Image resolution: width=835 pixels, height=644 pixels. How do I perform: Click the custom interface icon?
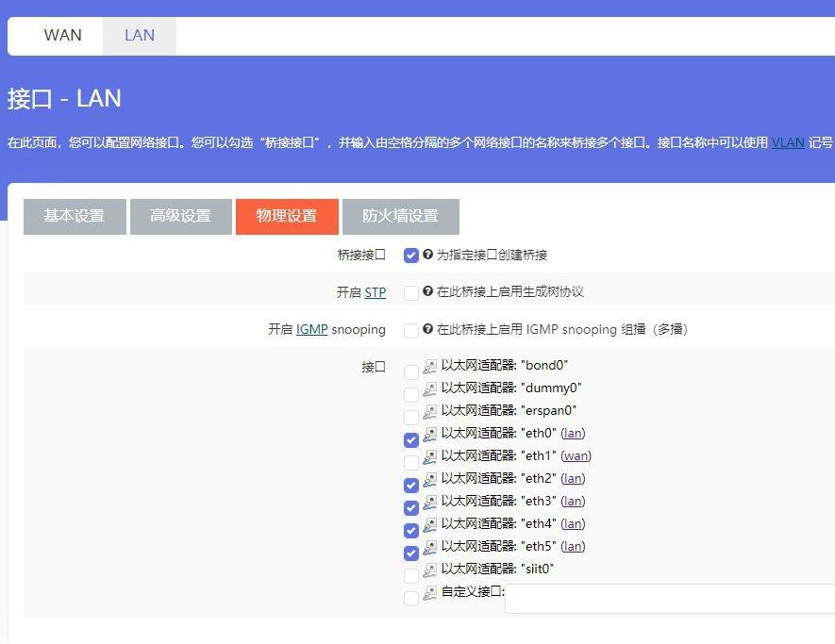coord(430,592)
